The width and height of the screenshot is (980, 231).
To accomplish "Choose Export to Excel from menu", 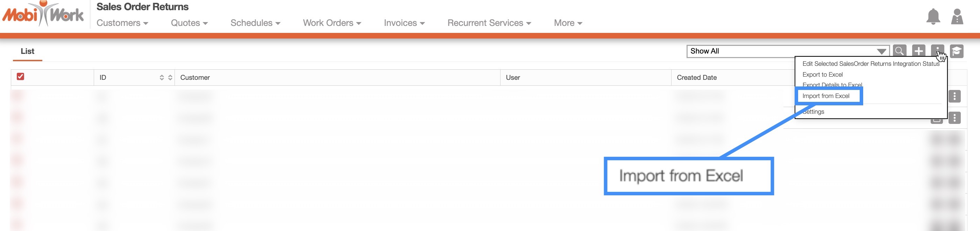I will 823,75.
